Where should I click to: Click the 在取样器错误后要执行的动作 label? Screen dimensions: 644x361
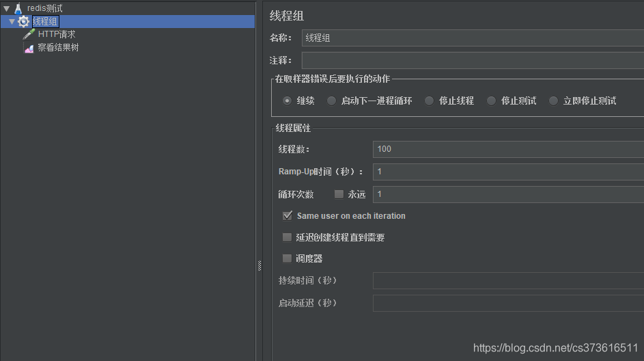[x=333, y=79]
